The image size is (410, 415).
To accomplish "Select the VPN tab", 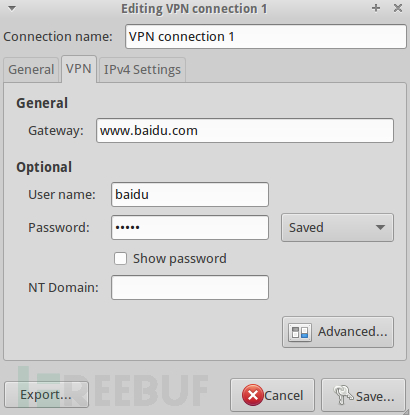I will 79,69.
